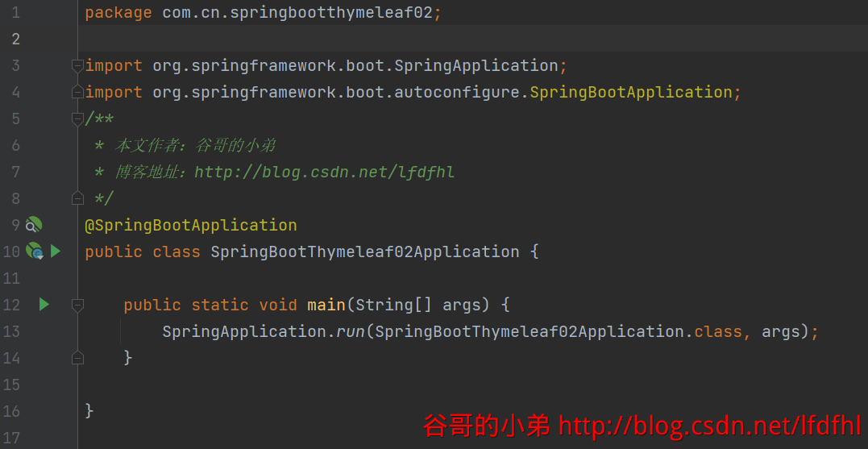Click 'String[]' parameter type
868x449 pixels.
(393, 305)
